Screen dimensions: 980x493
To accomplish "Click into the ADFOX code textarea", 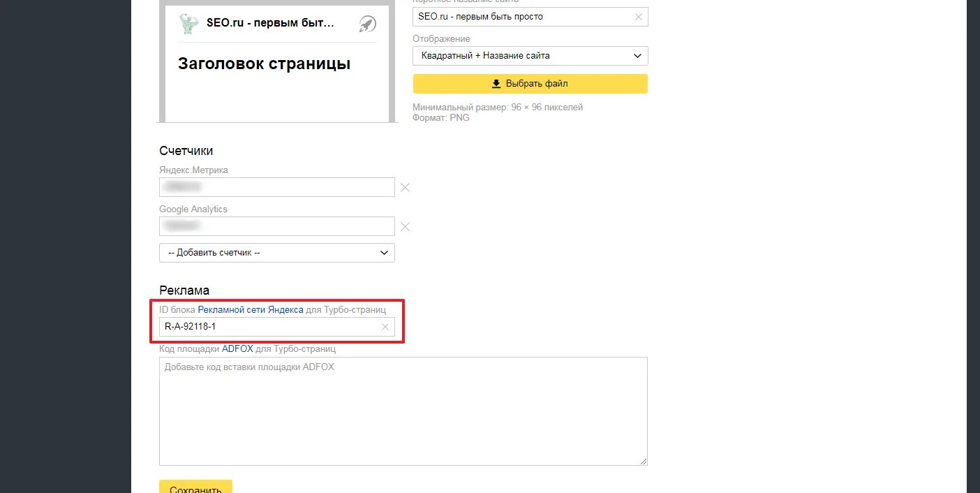I will [x=403, y=411].
